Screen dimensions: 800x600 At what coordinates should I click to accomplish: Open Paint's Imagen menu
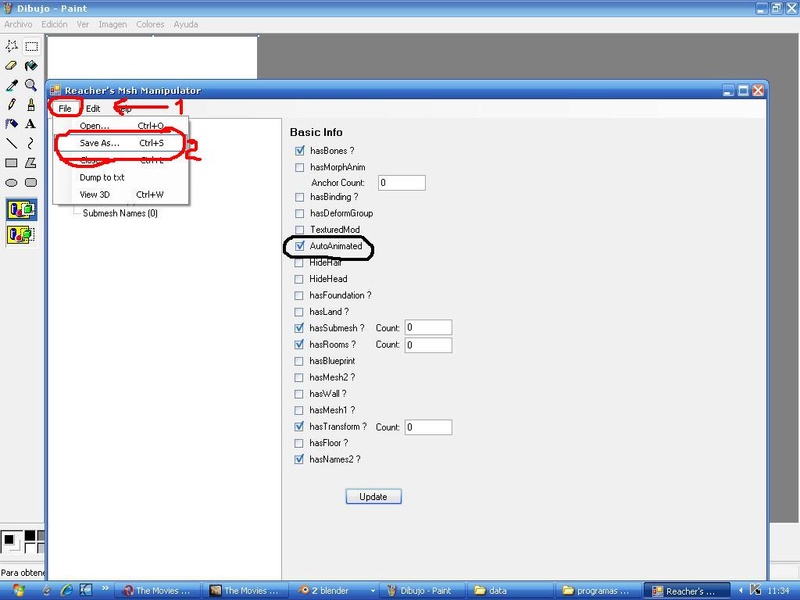pyautogui.click(x=113, y=24)
